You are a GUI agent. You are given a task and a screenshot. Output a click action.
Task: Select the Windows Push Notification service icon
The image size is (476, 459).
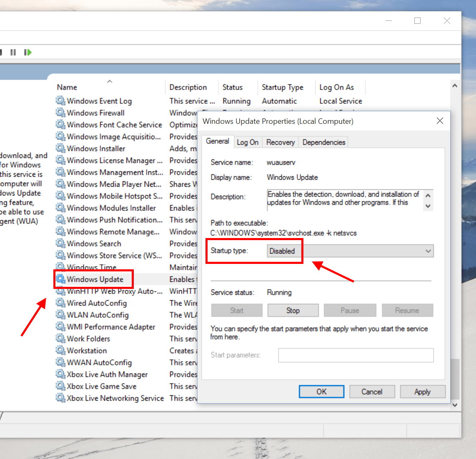(61, 219)
